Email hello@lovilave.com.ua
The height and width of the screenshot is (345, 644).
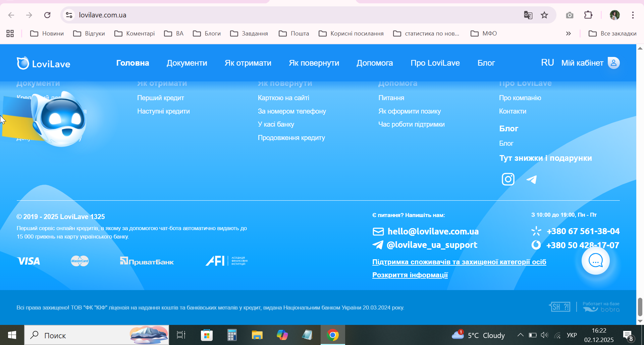click(x=433, y=231)
